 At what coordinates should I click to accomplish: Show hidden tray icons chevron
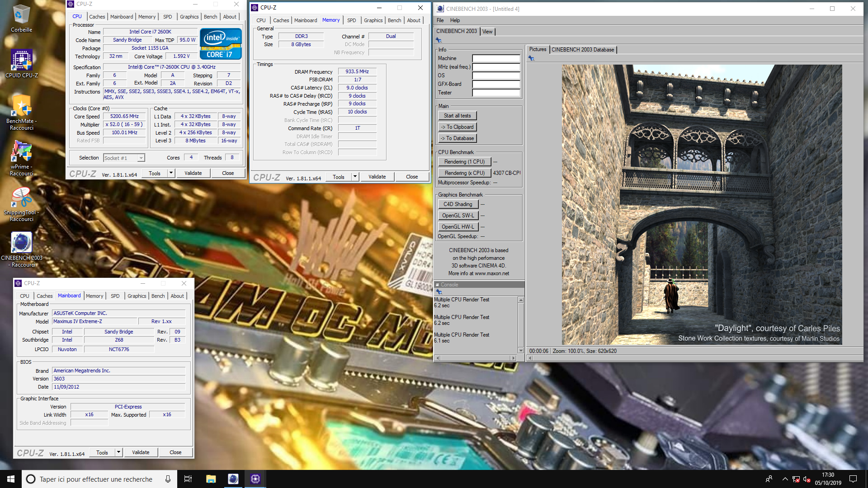pos(785,479)
